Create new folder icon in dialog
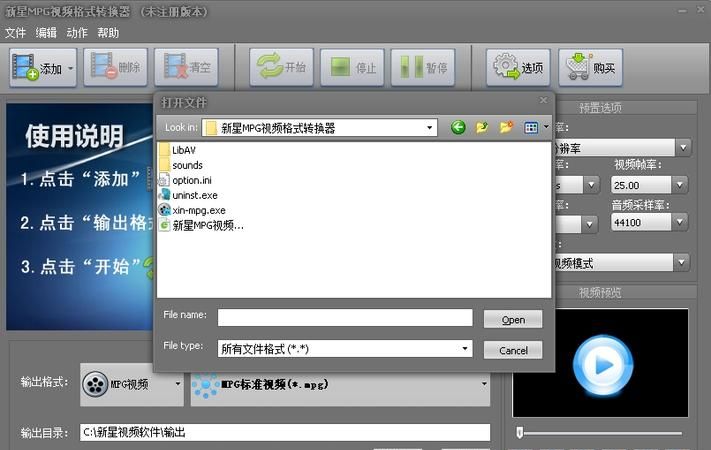Image resolution: width=711 pixels, height=450 pixels. pos(506,127)
